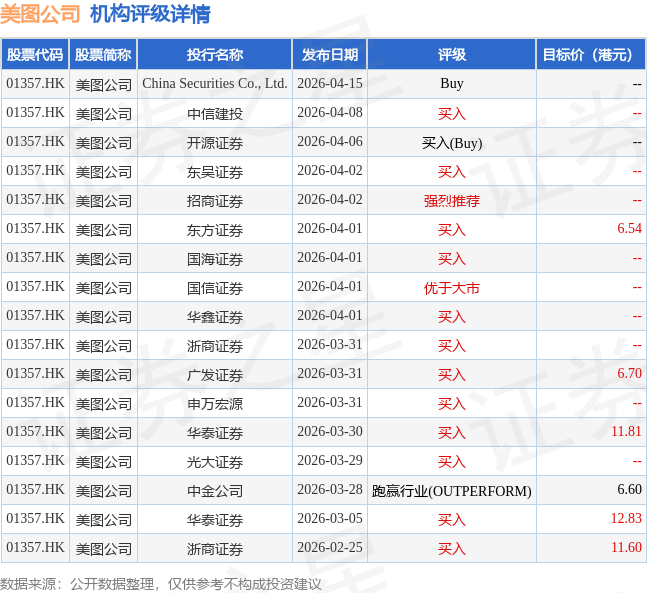Viewport: 647px width, 593px height.
Task: Click the 中金公司 institution cell
Action: [215, 491]
